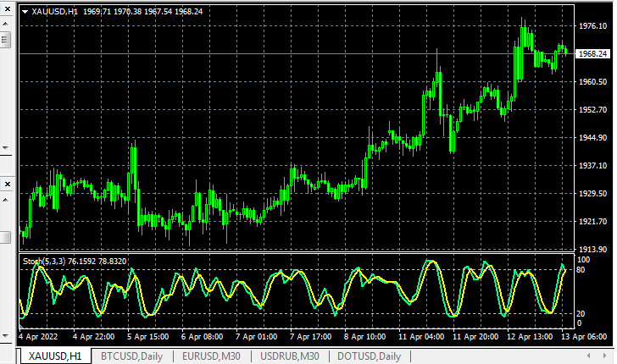This screenshot has width=617, height=364.
Task: Click upper panel's scroll-down arrow
Action: pos(5,148)
